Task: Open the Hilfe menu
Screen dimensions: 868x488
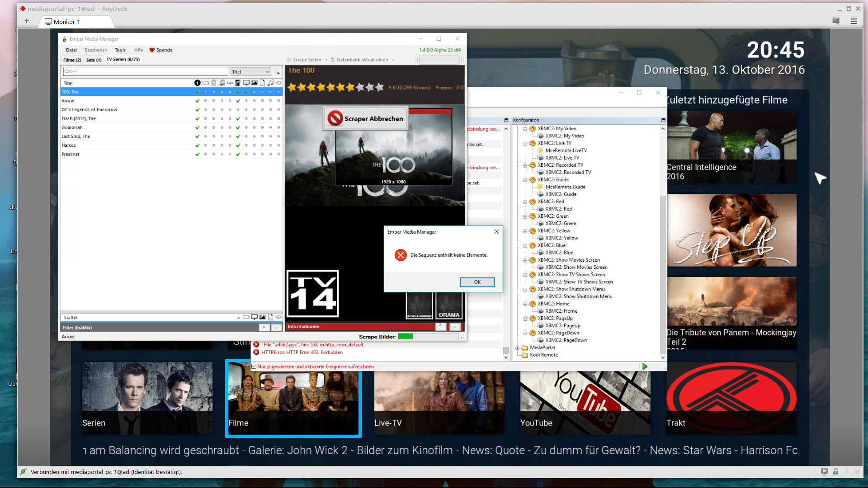Action: click(138, 50)
